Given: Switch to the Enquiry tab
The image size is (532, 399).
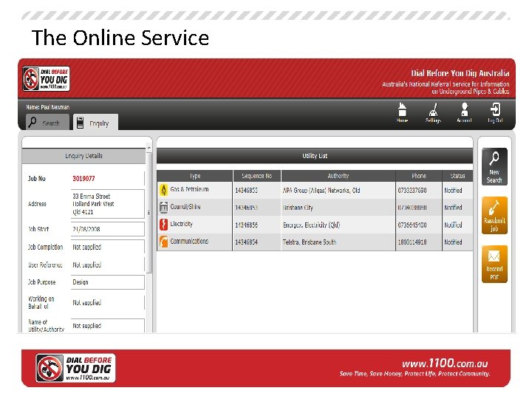Looking at the screenshot, I should [x=95, y=122].
